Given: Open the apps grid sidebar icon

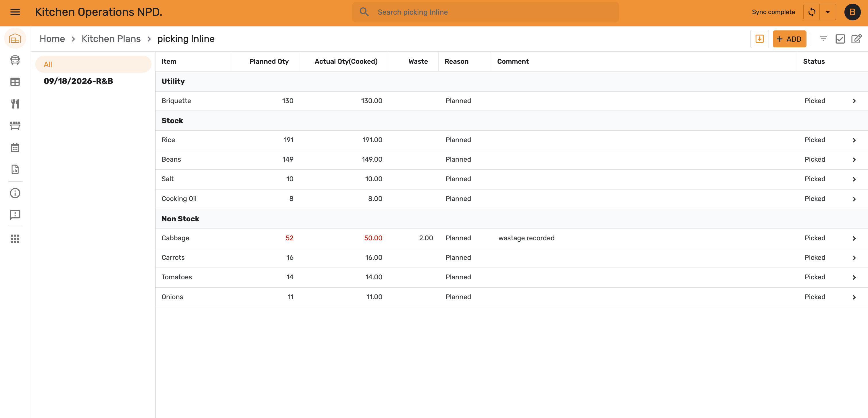Looking at the screenshot, I should click(15, 239).
